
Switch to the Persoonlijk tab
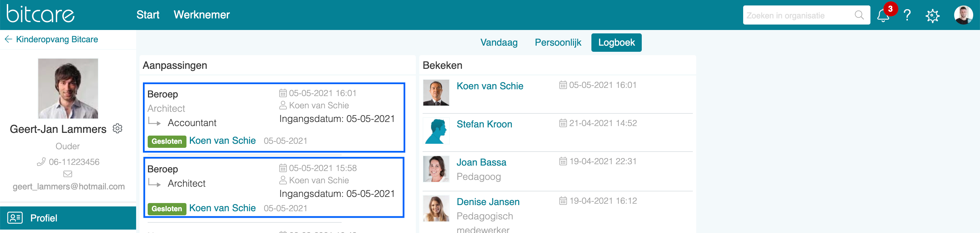point(558,42)
